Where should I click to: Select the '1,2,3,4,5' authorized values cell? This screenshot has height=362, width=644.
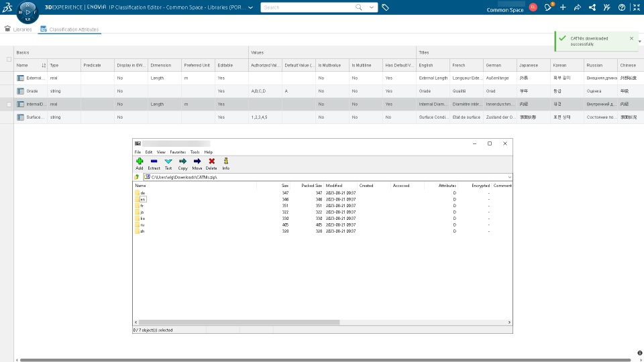266,117
